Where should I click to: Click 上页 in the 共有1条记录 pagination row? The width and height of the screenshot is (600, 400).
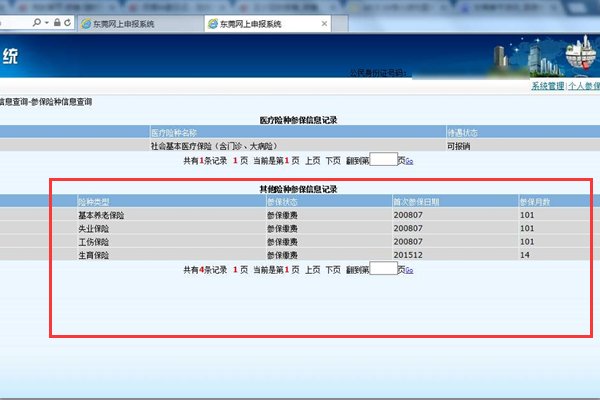(313, 161)
